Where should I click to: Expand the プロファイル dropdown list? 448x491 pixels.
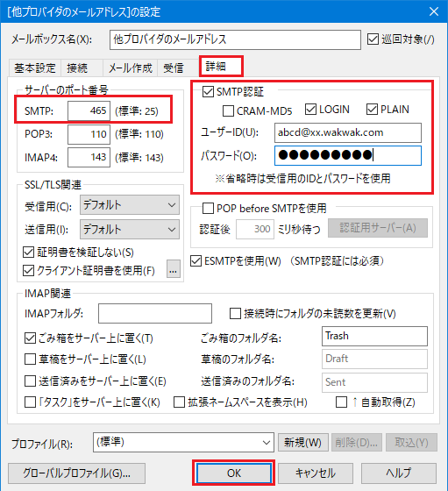183,443
